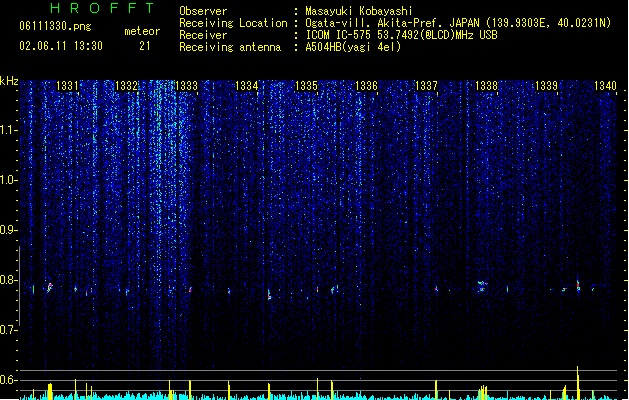
Task: Click the tallest yellow peak near 1339
Action: (x=578, y=382)
